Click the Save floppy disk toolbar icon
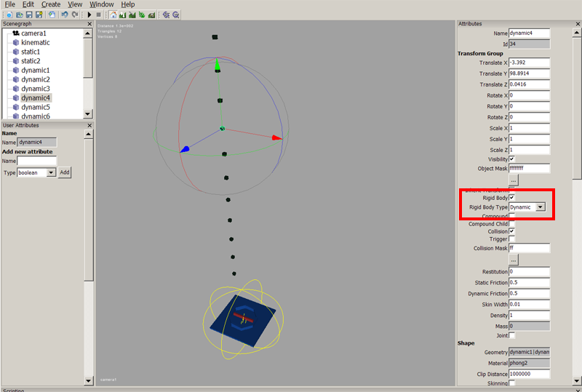The image size is (582, 392). (x=28, y=15)
